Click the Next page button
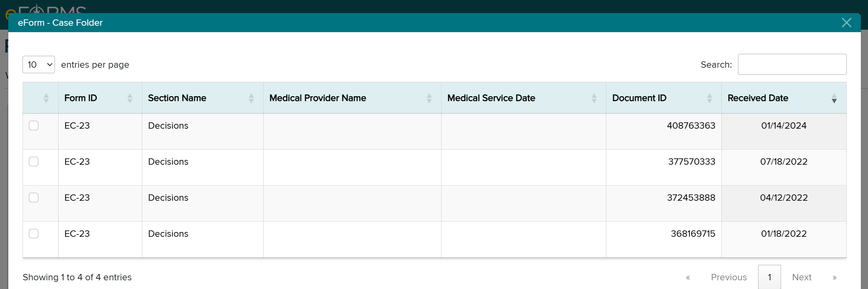The height and width of the screenshot is (289, 868). point(802,277)
